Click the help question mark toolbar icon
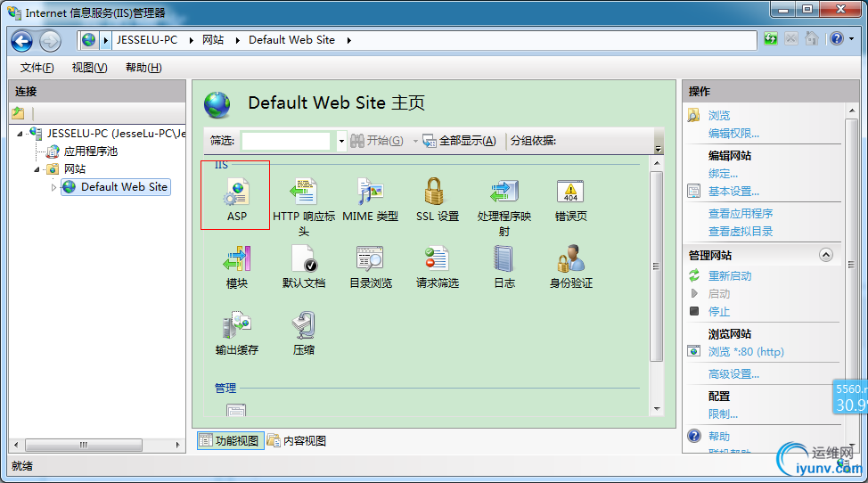The width and height of the screenshot is (868, 483). coord(837,38)
